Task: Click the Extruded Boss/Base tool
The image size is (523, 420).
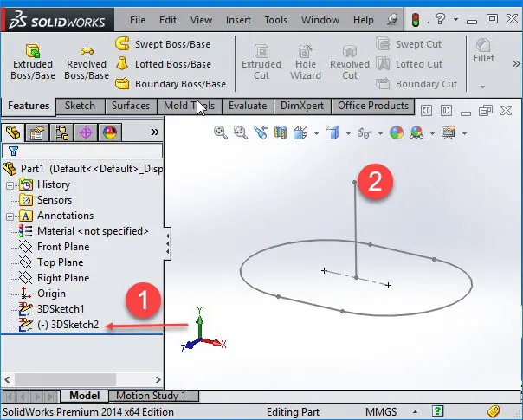Action: [x=33, y=62]
